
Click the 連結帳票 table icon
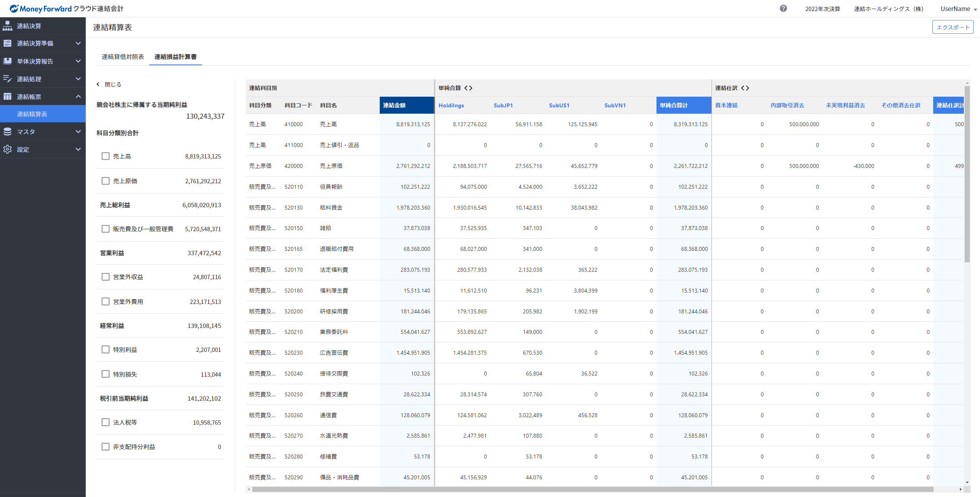click(x=7, y=96)
